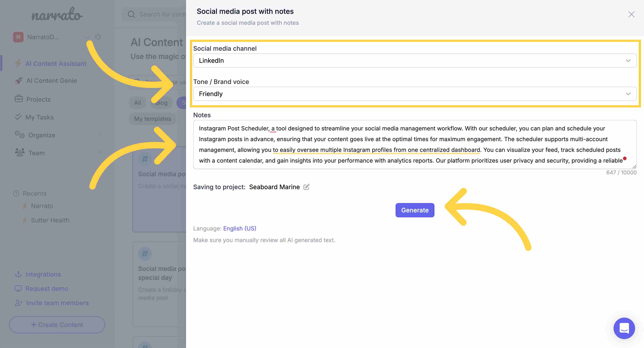The height and width of the screenshot is (348, 644).
Task: Open the Tone / Brand voice dropdown
Action: 415,94
